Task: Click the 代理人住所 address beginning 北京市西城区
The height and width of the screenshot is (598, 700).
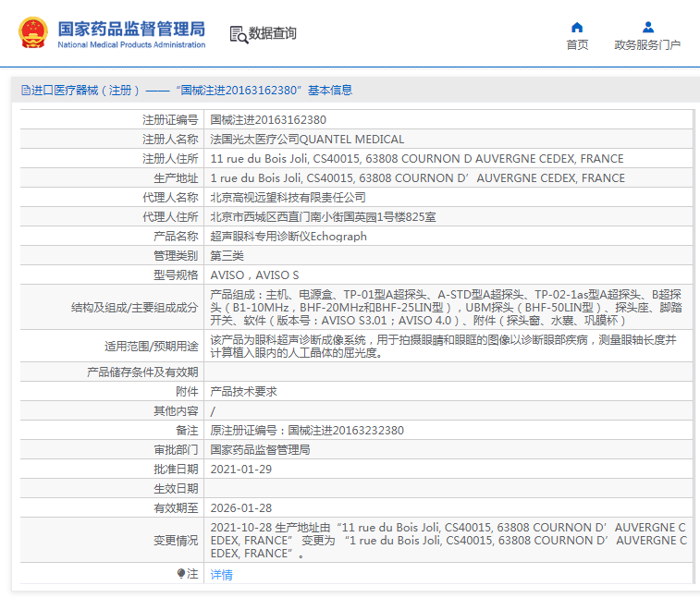Action: 323,217
